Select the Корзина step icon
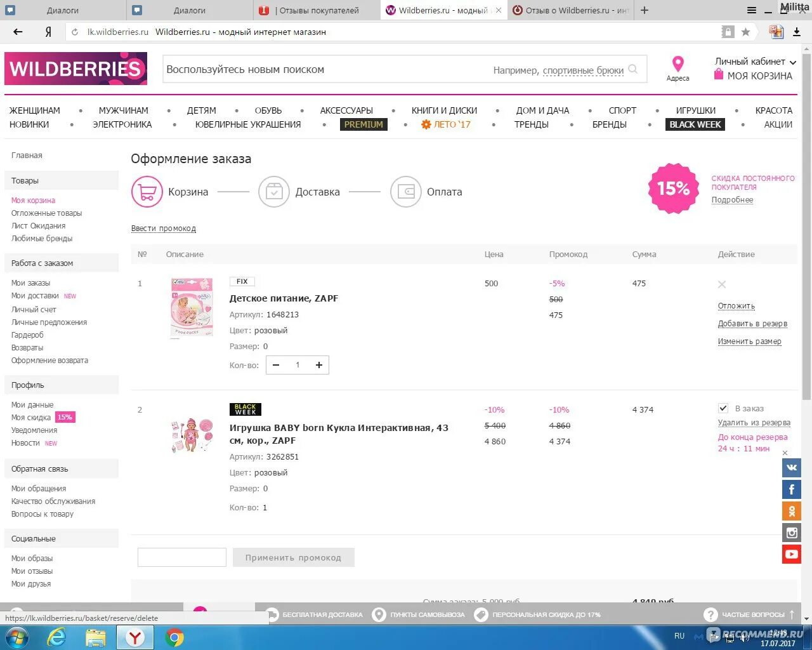 coord(147,192)
